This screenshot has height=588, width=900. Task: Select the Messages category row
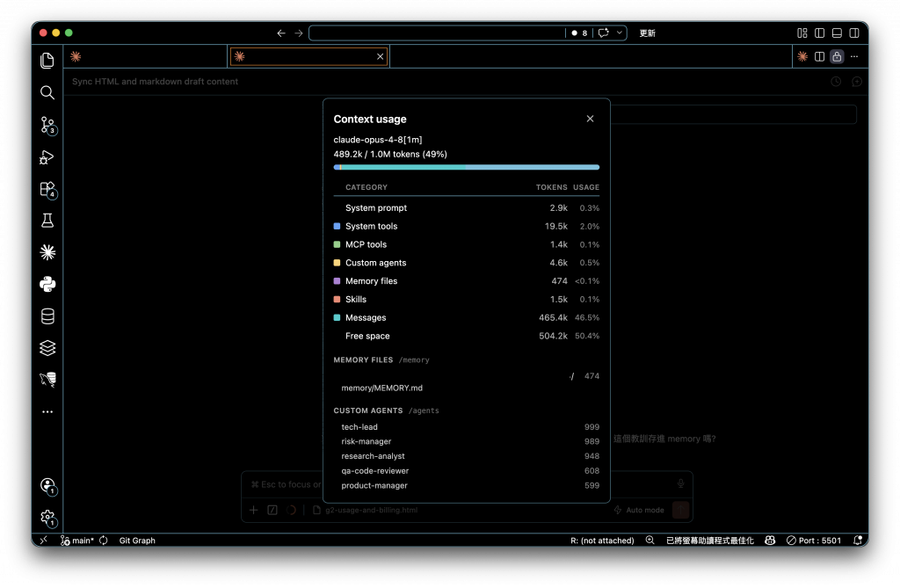pyautogui.click(x=466, y=317)
